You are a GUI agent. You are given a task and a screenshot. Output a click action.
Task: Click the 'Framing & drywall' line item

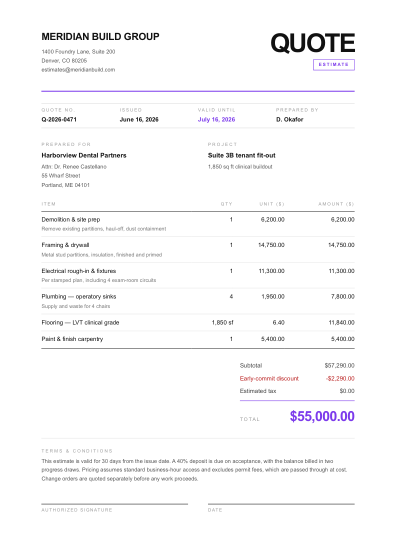(65, 245)
